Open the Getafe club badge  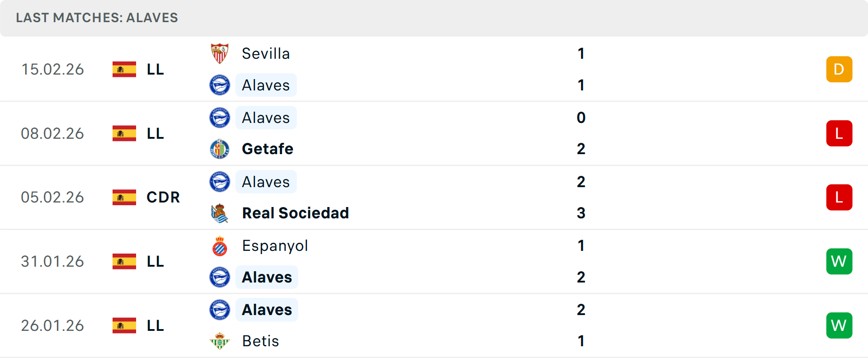point(220,149)
